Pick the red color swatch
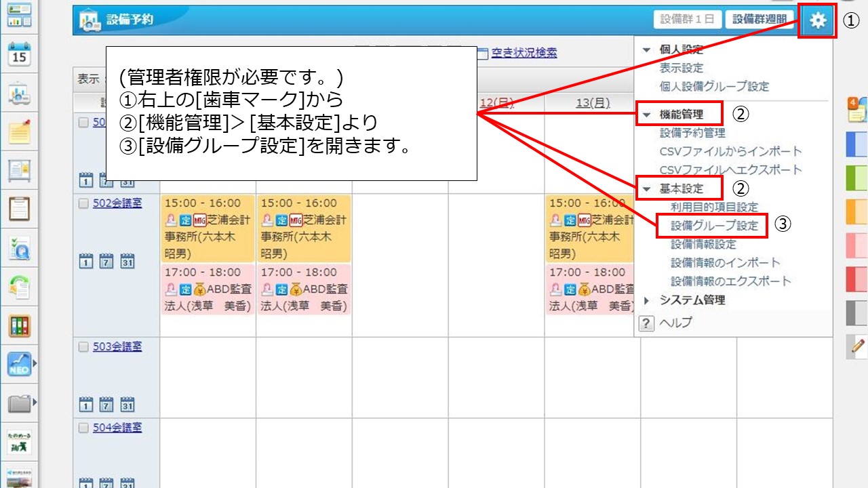 pyautogui.click(x=857, y=279)
